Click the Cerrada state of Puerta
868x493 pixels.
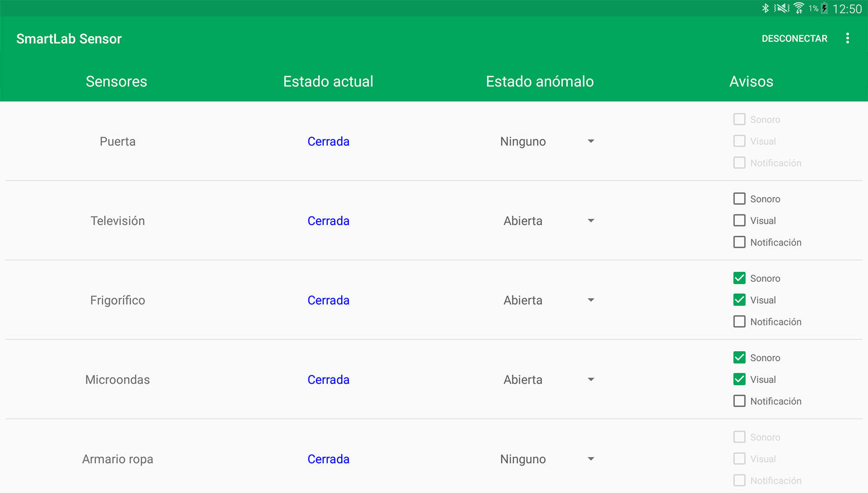pos(328,141)
